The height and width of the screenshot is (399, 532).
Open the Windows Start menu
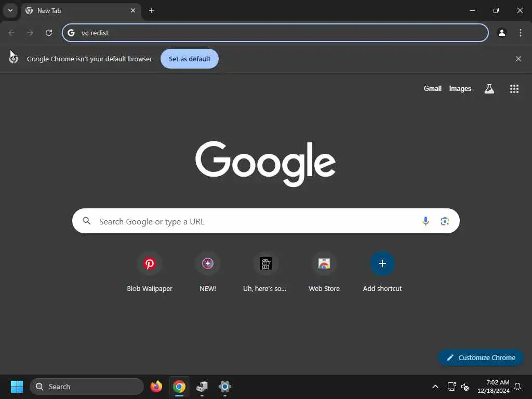[x=17, y=387]
